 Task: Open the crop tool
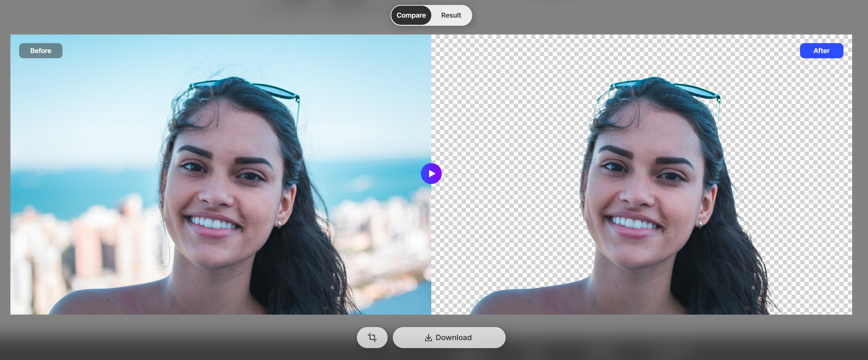pos(372,337)
